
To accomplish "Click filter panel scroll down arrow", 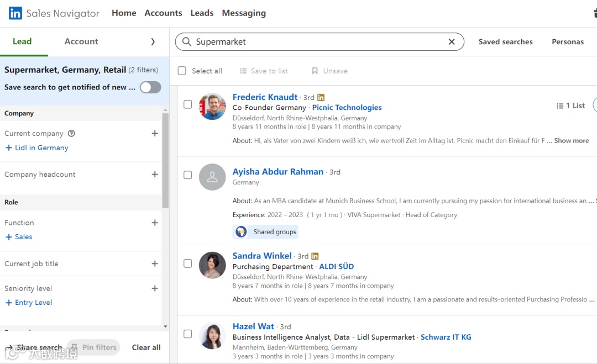I will click(165, 326).
